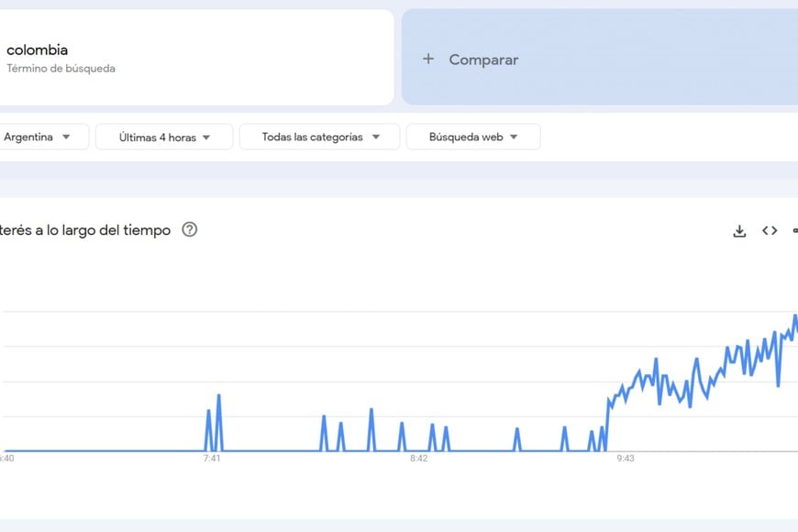
Task: Select the colombia search term field
Action: (x=196, y=58)
